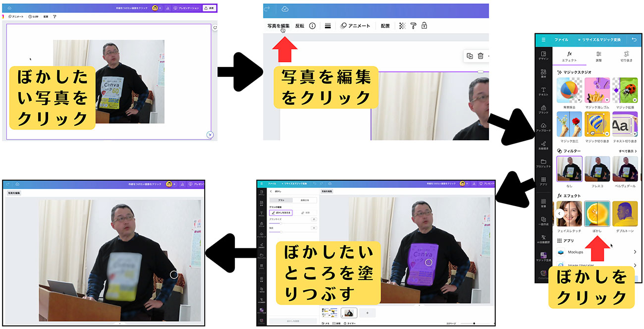Expand filters with すべて表示
The height and width of the screenshot is (329, 644).
coord(628,151)
